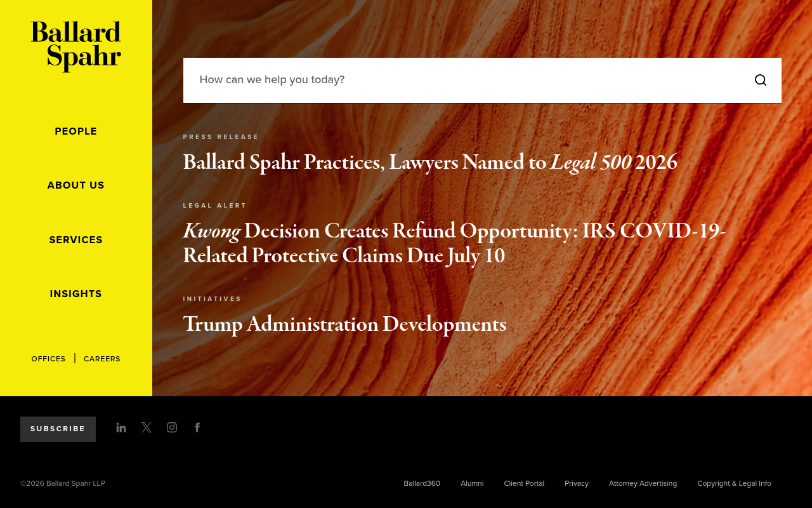Click the Ballard Spahr logo
812x508 pixels.
coord(76,46)
